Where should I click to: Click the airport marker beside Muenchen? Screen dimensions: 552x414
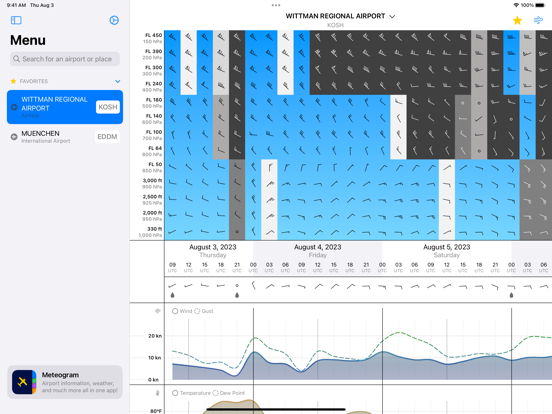[14, 137]
